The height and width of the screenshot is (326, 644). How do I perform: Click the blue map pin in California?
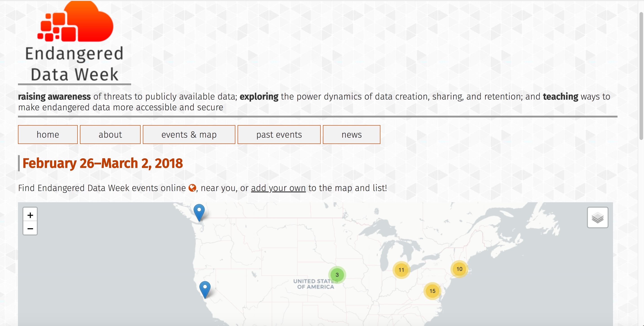click(205, 288)
